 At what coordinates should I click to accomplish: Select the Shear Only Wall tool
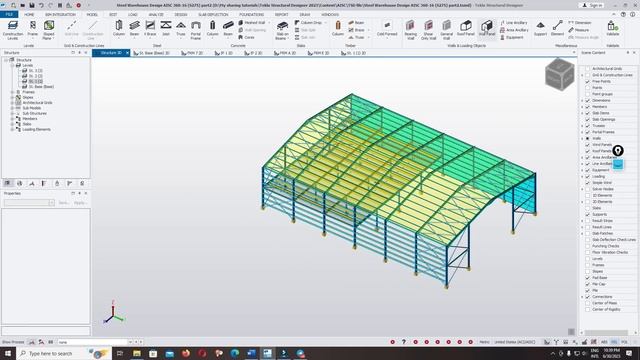pyautogui.click(x=428, y=30)
